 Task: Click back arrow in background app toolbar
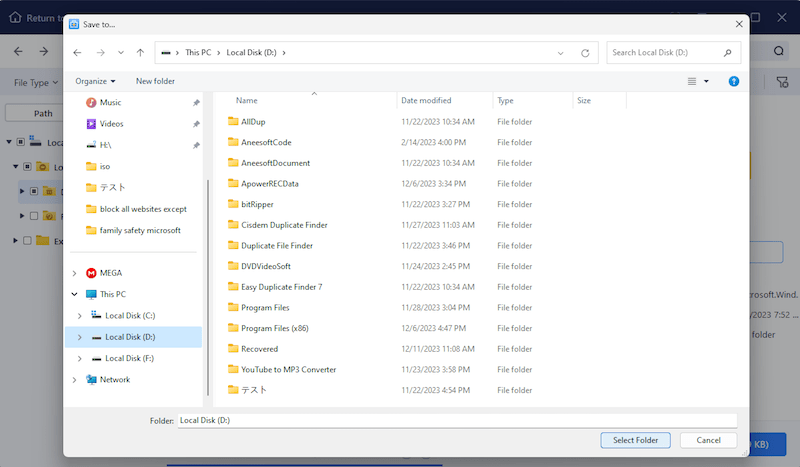pyautogui.click(x=18, y=51)
